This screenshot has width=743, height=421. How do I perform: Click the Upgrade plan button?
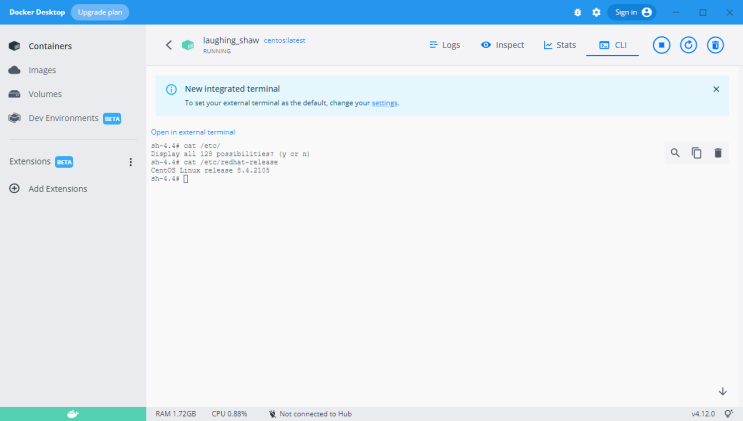point(100,12)
